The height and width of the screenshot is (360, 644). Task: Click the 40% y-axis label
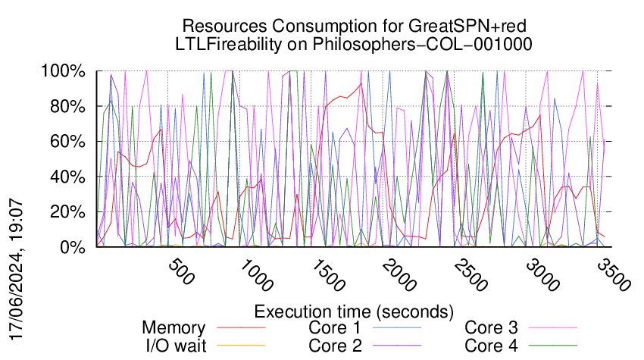67,177
